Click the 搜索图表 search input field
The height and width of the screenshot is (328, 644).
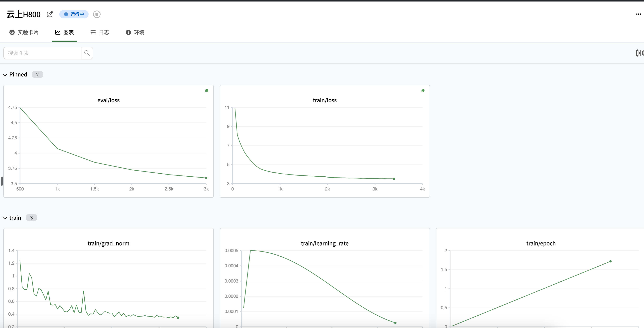click(x=42, y=53)
